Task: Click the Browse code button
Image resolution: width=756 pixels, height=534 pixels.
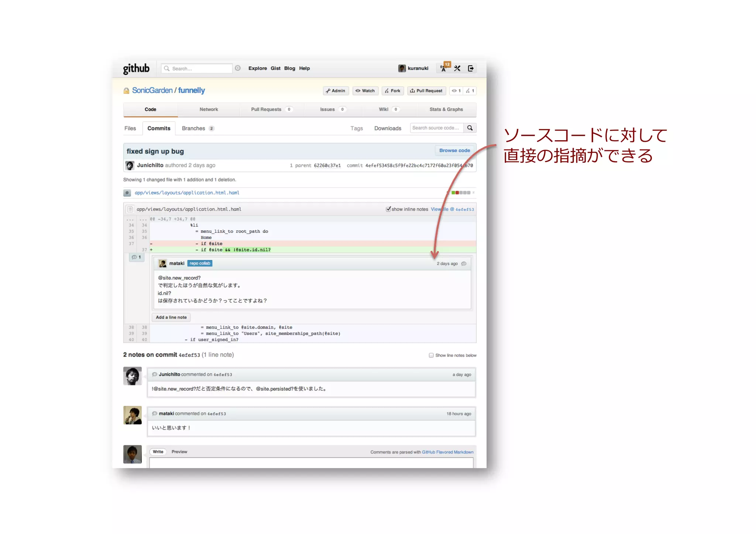Action: pyautogui.click(x=455, y=151)
